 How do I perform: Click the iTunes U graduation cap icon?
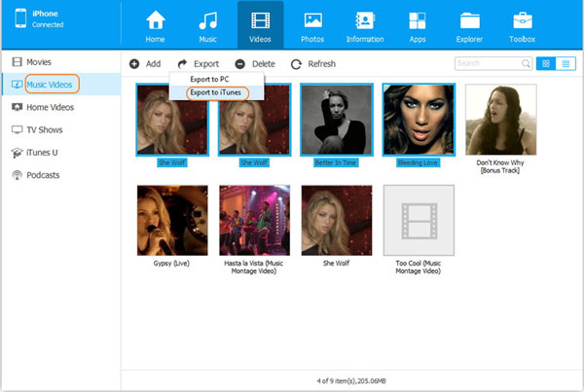pyautogui.click(x=17, y=153)
